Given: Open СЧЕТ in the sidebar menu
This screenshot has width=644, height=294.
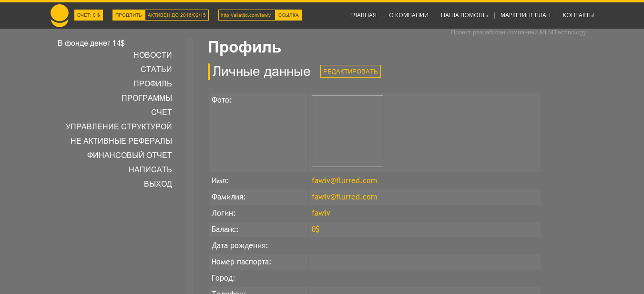Looking at the screenshot, I should coord(162,113).
